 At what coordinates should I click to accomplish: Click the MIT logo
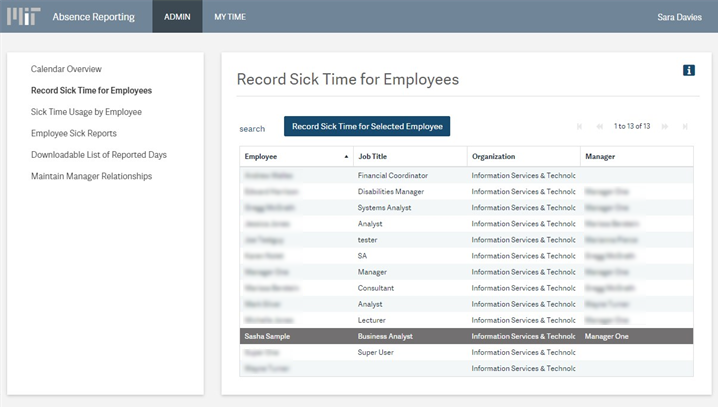(x=24, y=17)
